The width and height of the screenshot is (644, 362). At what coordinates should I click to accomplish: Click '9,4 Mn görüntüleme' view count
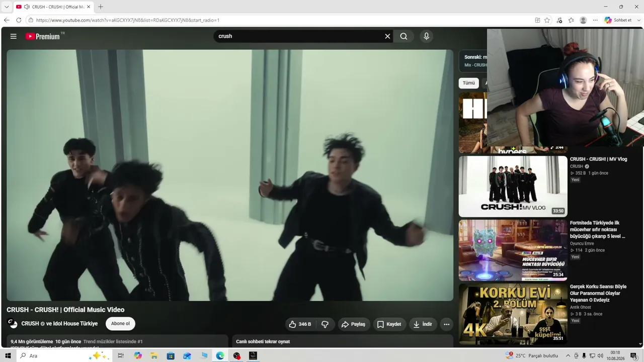pos(32,342)
